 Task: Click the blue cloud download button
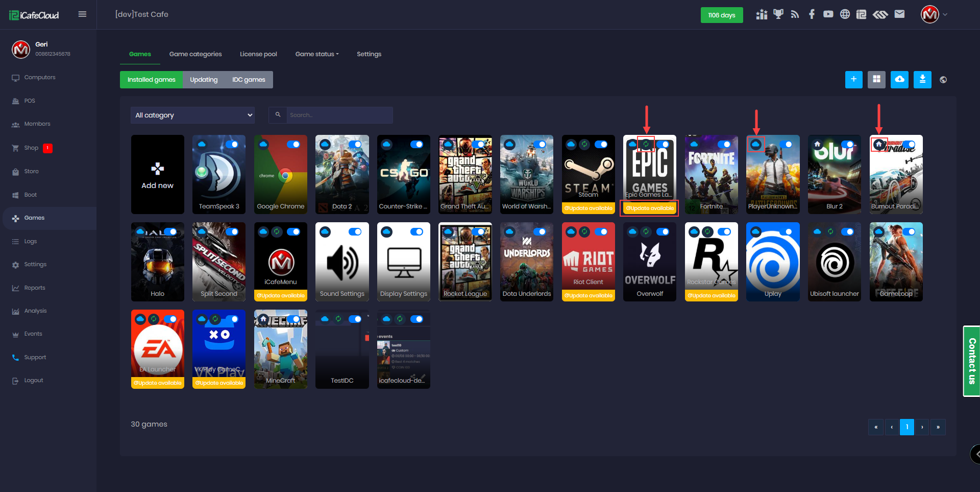(x=899, y=79)
